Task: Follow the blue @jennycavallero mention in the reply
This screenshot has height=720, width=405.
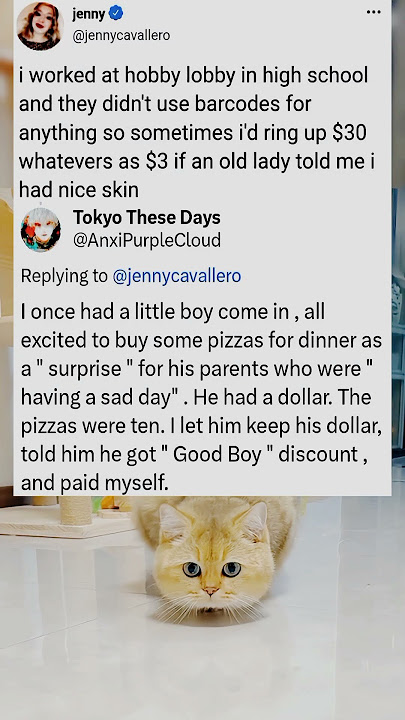Action: pyautogui.click(x=177, y=276)
